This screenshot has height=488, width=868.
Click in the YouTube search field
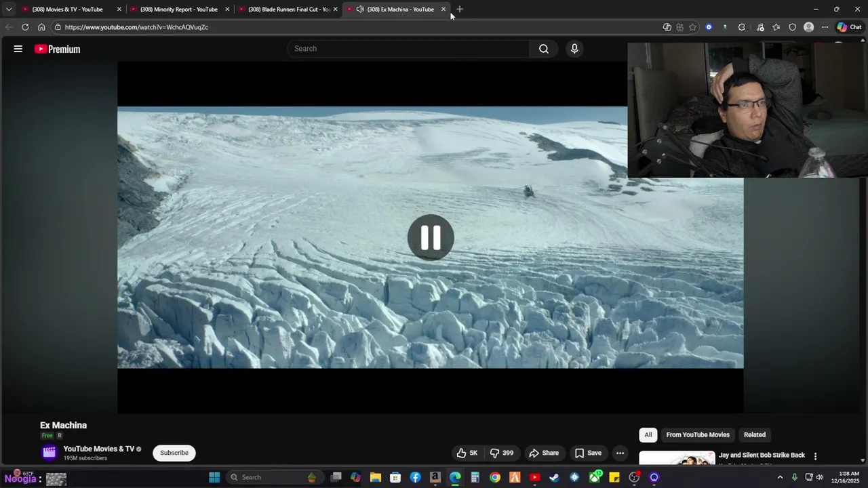(409, 49)
